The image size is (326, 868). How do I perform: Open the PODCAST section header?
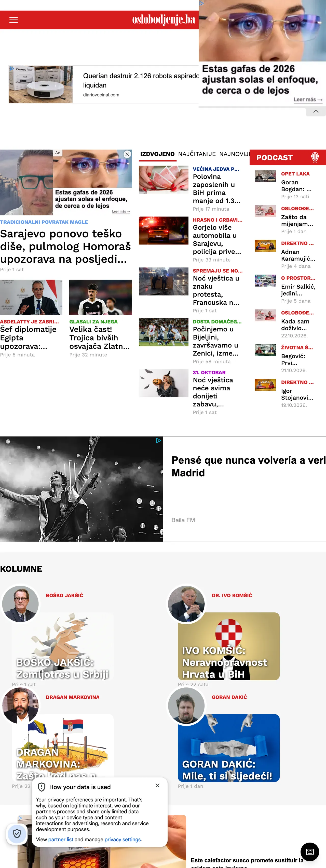point(274,158)
